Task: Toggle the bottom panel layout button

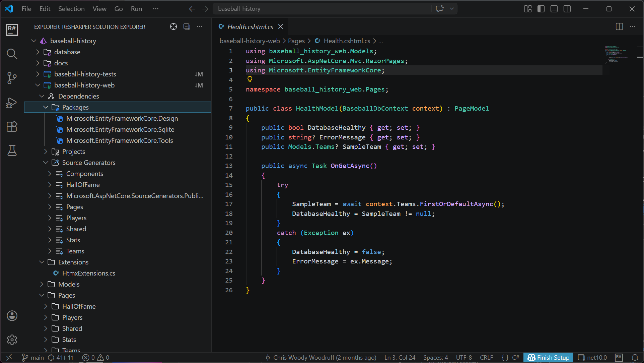Action: pos(554,9)
